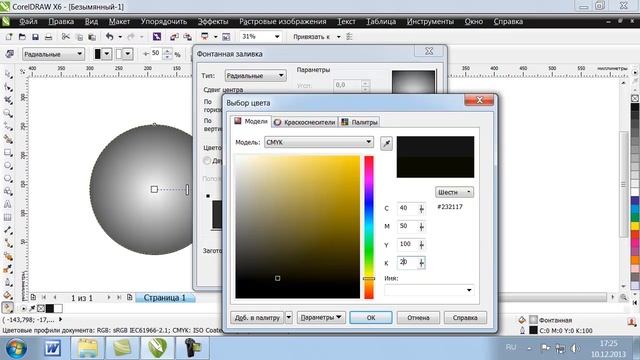640x360 pixels.
Task: Open Word from the taskbar
Action: (52, 348)
